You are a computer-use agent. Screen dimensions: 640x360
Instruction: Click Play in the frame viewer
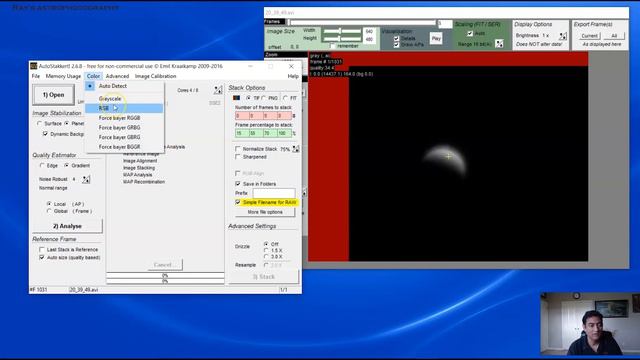click(x=436, y=38)
